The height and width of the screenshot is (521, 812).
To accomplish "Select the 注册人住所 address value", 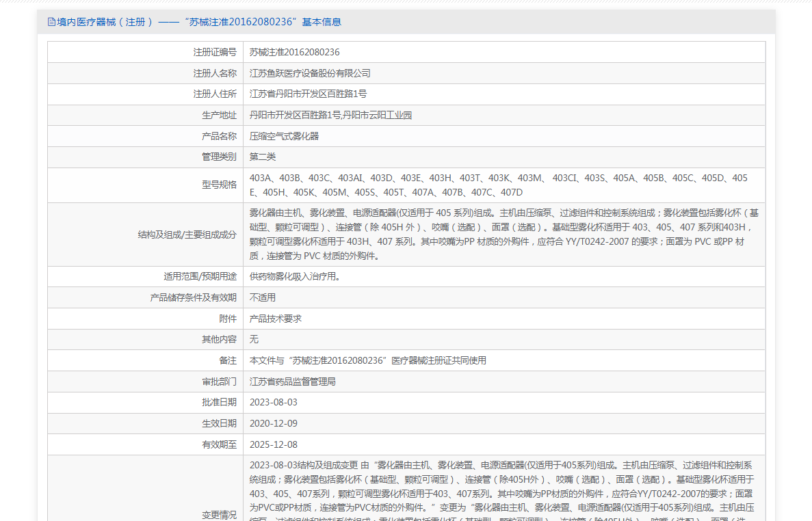I will click(x=308, y=94).
